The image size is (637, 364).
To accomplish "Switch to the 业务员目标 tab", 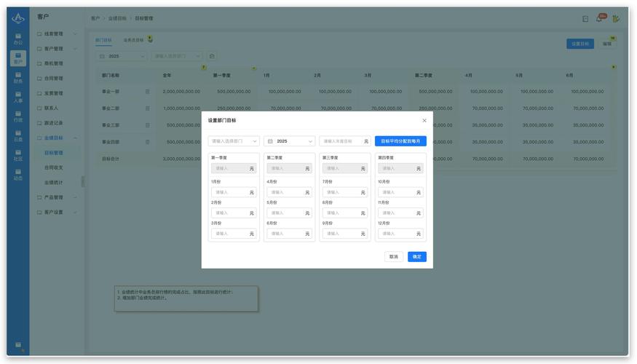I will 133,40.
